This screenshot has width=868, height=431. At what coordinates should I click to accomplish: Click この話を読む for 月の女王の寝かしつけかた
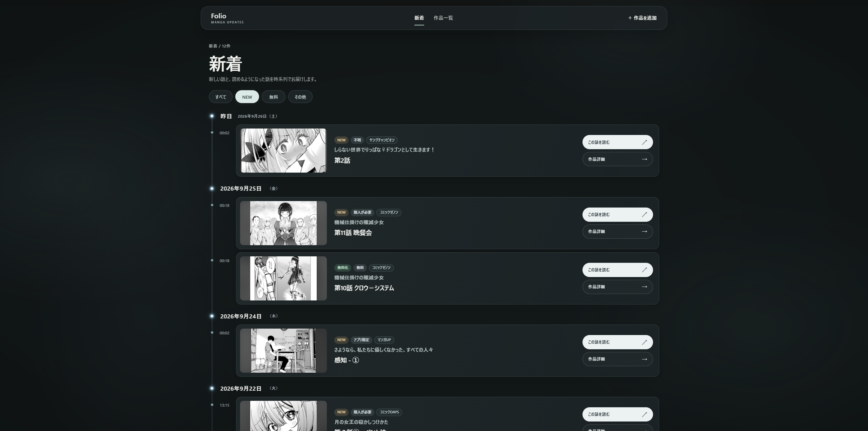tap(617, 414)
